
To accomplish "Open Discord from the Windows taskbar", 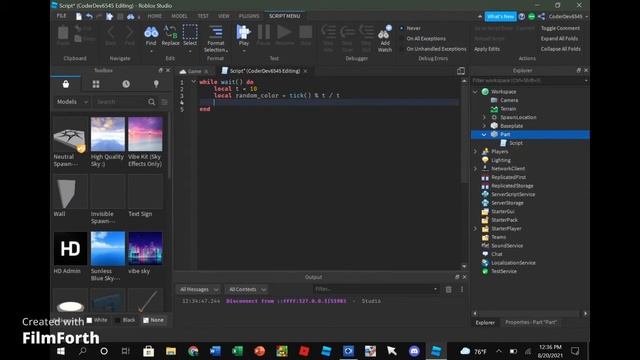I will [x=414, y=351].
